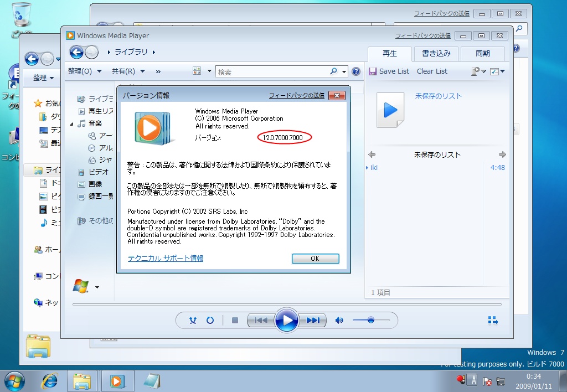Show more toolbar commands chevron
The image size is (567, 392).
(158, 71)
